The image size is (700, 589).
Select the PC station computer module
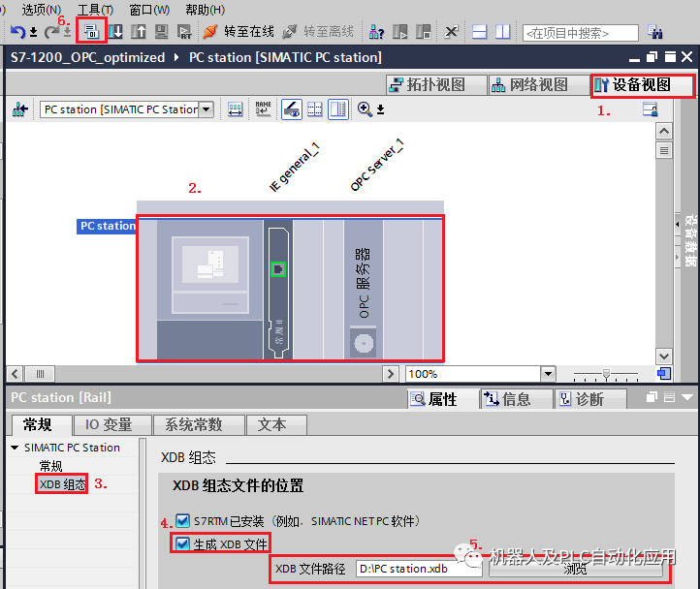pos(209,289)
